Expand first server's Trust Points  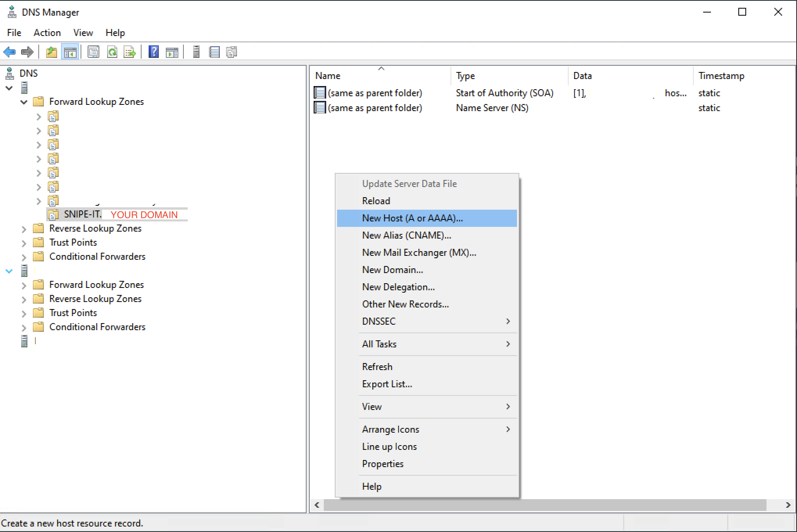pyautogui.click(x=24, y=243)
